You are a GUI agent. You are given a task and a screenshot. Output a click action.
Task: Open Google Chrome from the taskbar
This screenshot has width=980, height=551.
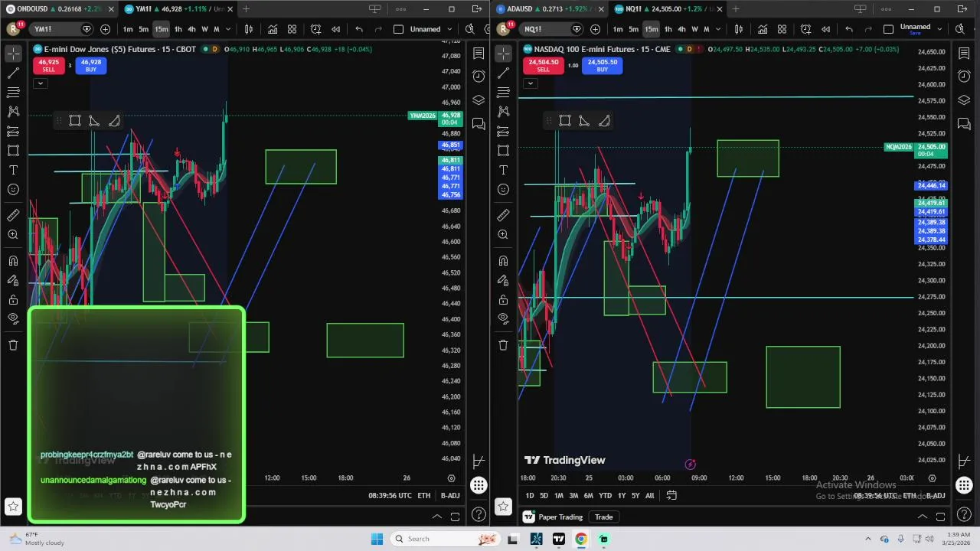[x=581, y=539]
